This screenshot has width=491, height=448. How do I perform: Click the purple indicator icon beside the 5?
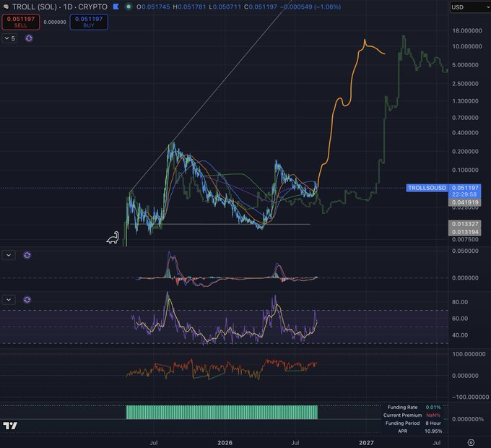[29, 38]
